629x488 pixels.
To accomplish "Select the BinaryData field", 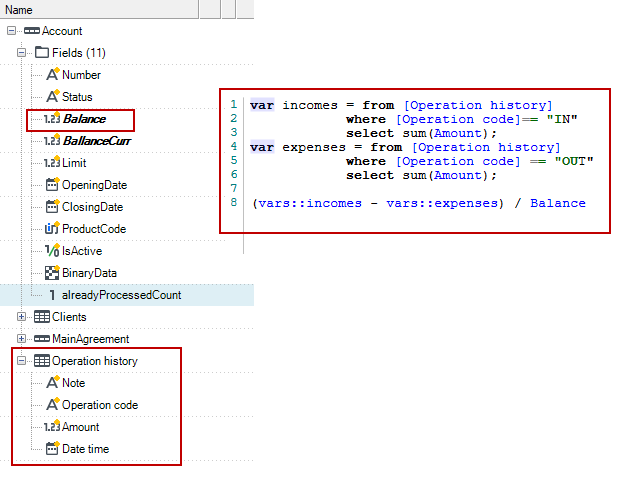I will (x=89, y=273).
